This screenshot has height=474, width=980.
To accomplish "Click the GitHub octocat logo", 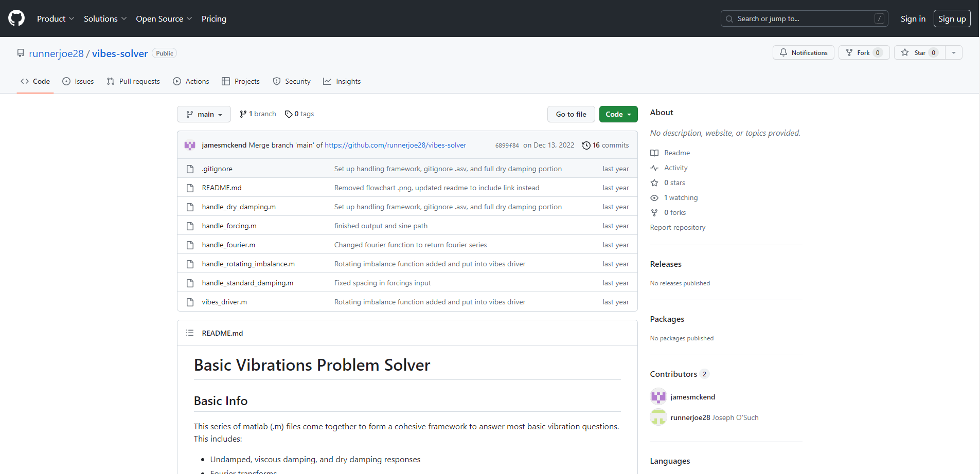I will (x=16, y=19).
